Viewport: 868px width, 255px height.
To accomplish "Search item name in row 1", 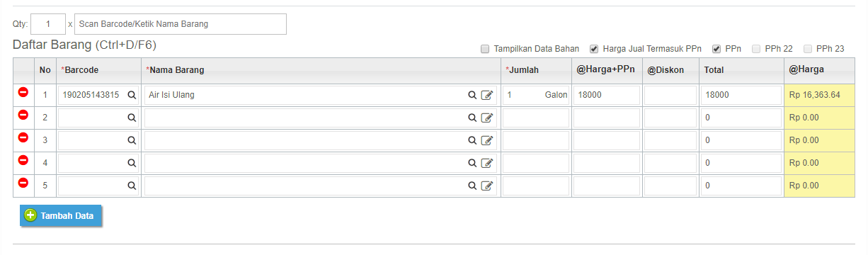I will point(472,95).
